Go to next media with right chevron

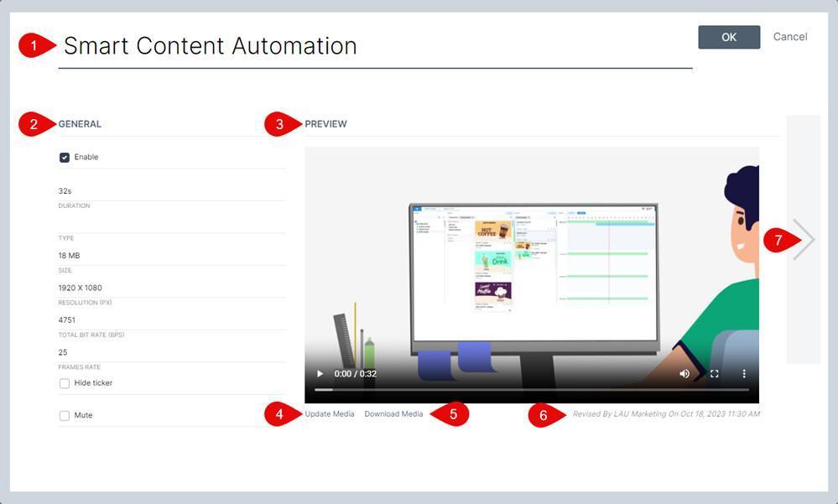click(804, 240)
